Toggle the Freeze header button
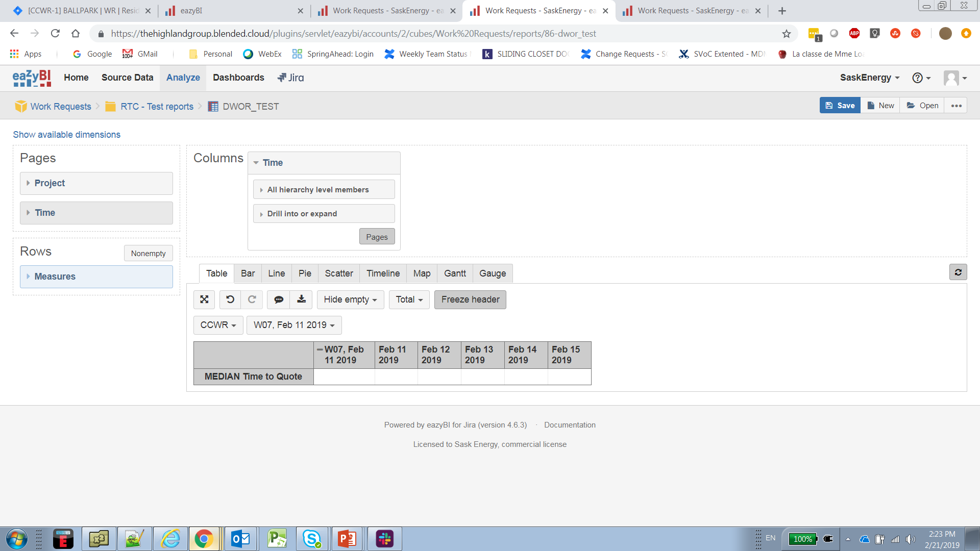This screenshot has height=551, width=980. click(470, 299)
